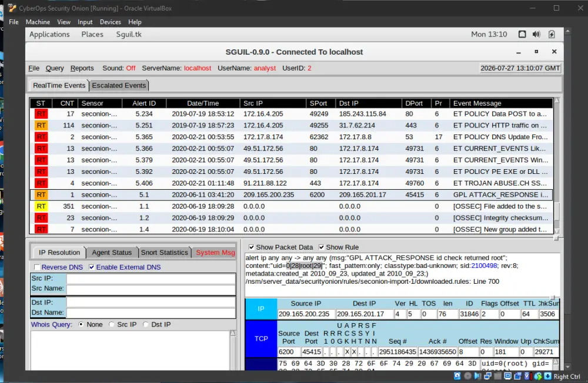Click the window square icon beside Mon 13:10

pyautogui.click(x=522, y=34)
